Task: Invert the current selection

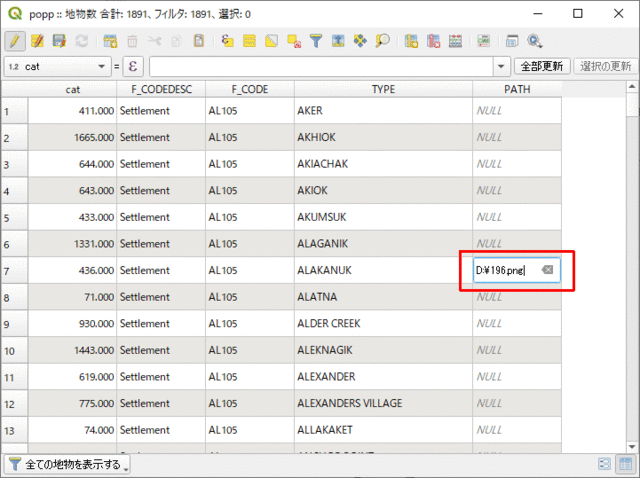Action: coord(271,41)
